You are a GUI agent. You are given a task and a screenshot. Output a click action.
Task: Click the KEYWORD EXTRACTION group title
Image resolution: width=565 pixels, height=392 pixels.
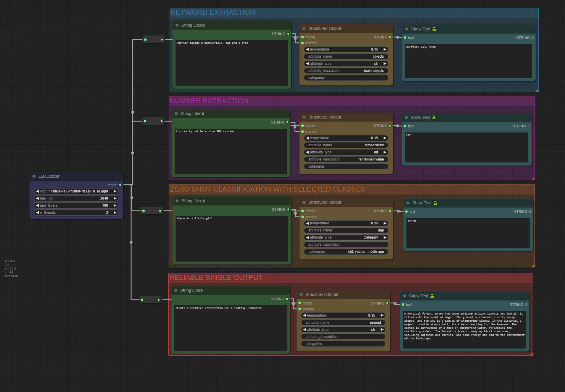(x=213, y=12)
